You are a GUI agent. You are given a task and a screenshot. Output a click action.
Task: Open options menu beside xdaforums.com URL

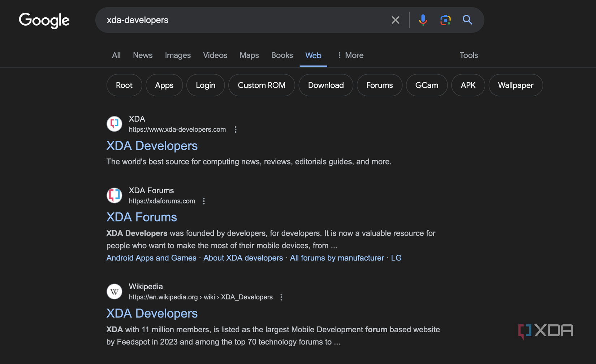pyautogui.click(x=204, y=201)
